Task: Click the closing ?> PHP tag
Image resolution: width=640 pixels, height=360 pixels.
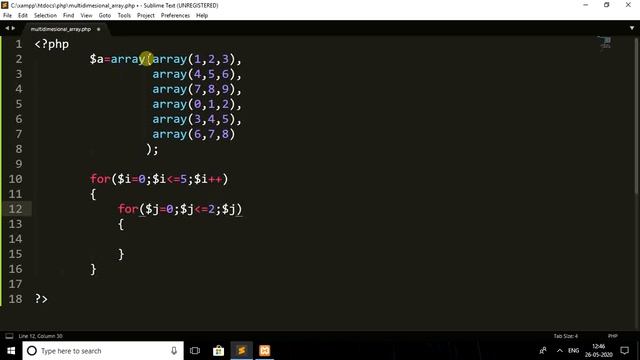Action: click(x=41, y=299)
